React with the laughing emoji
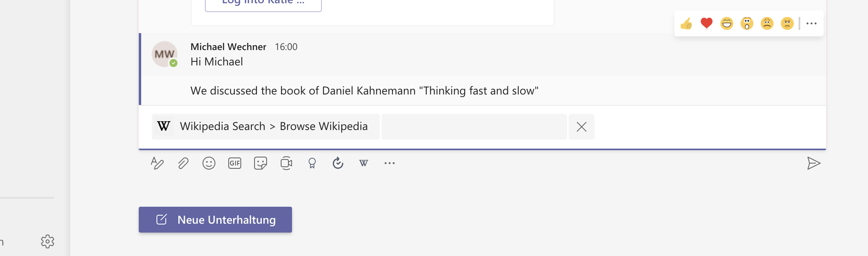This screenshot has height=256, width=868. (x=727, y=23)
